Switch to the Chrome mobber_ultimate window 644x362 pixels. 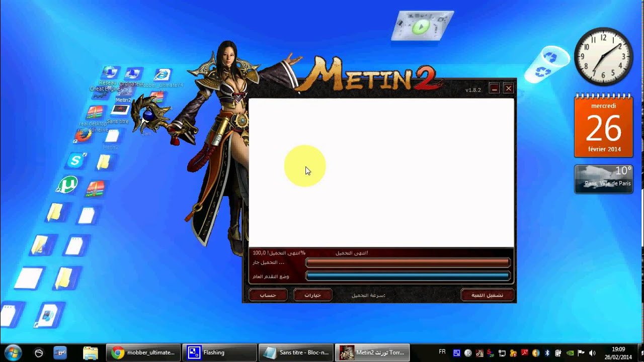143,353
